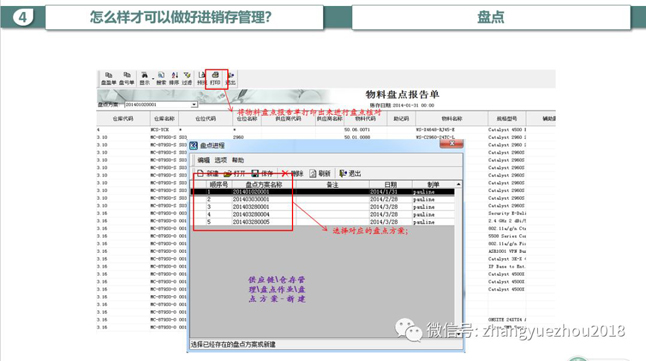Click the 打印 print icon
The height and width of the screenshot is (361, 646).
[x=215, y=78]
